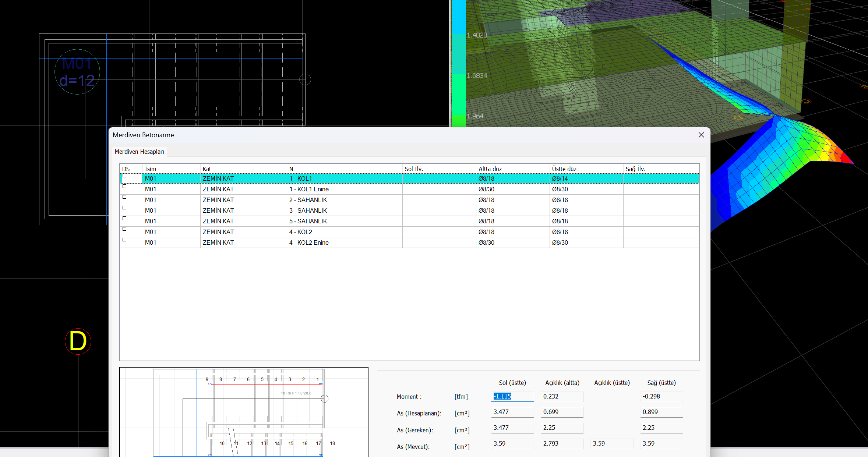Click the DS column header

[x=131, y=169]
